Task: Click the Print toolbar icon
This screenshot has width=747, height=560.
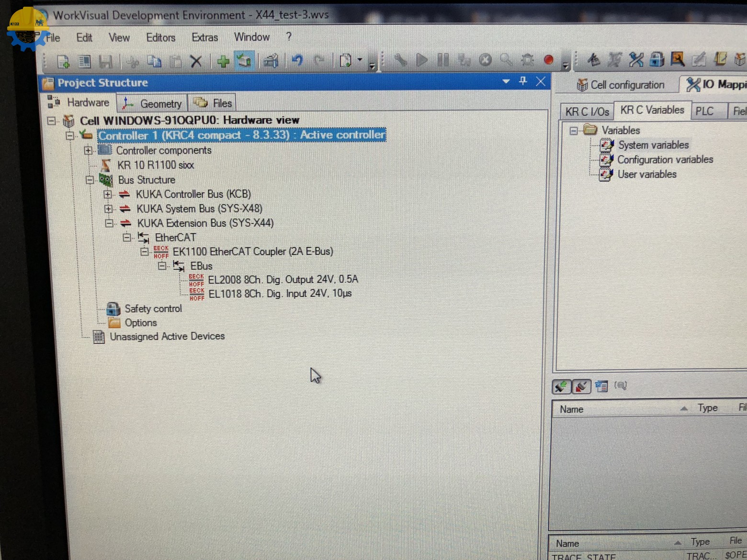Action: pyautogui.click(x=271, y=61)
